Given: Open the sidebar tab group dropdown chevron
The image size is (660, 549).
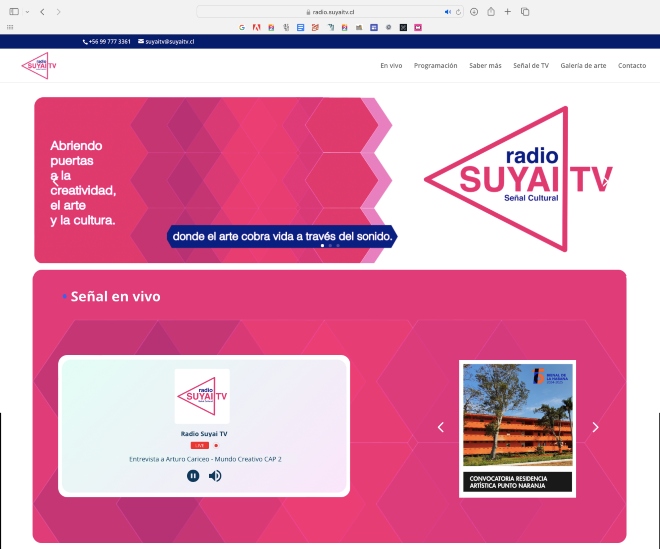Looking at the screenshot, I should 27,12.
